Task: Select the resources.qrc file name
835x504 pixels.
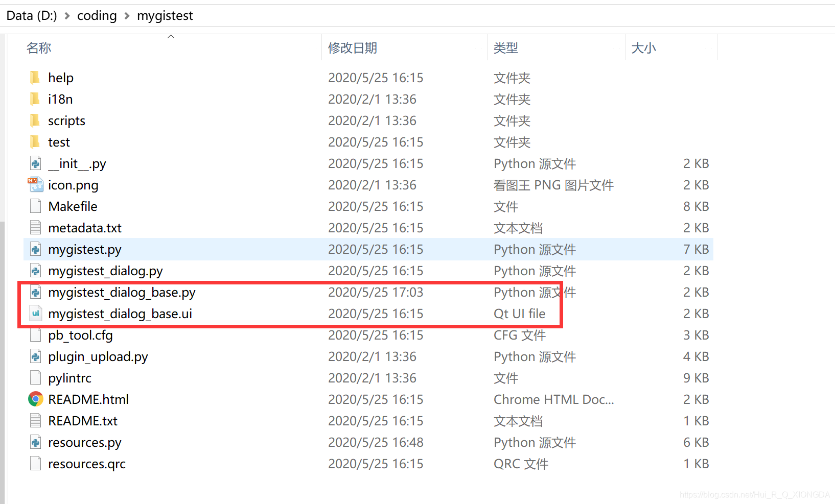Action: pos(87,464)
